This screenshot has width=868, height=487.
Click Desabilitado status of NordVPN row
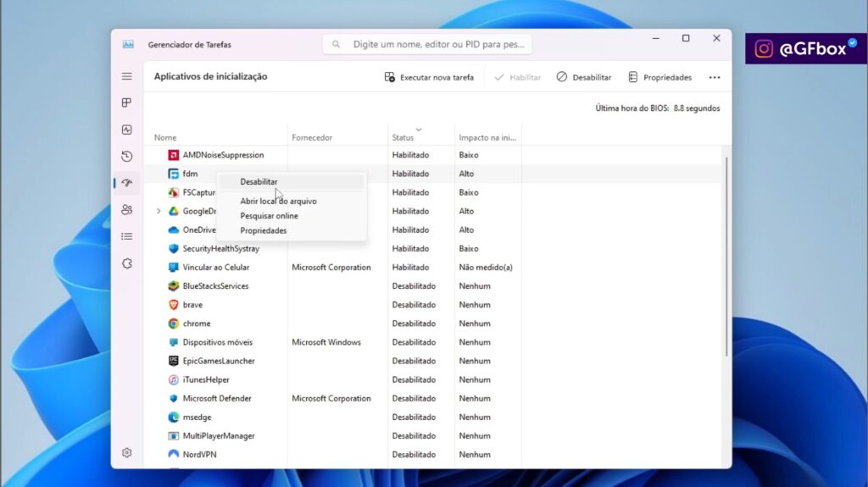[x=414, y=454]
